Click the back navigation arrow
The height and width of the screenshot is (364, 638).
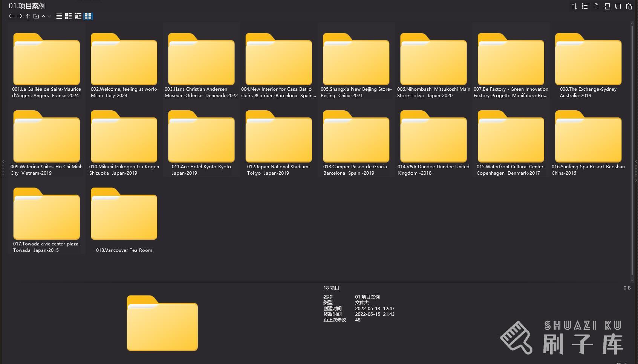tap(11, 16)
